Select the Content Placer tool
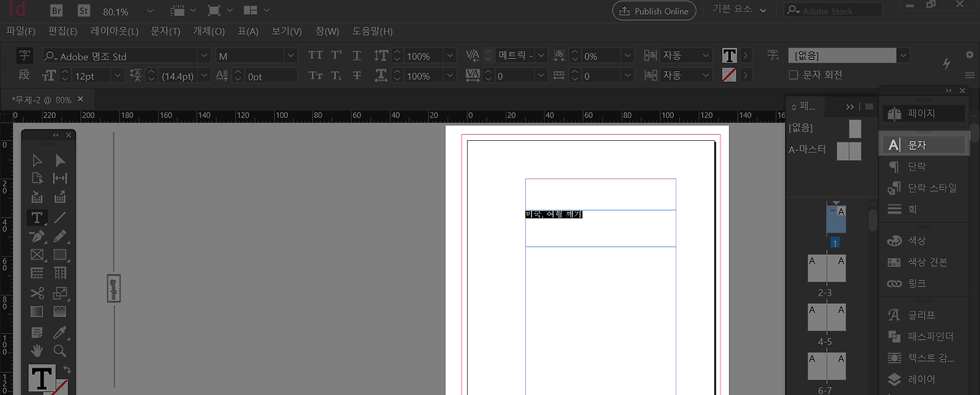 pos(60,197)
